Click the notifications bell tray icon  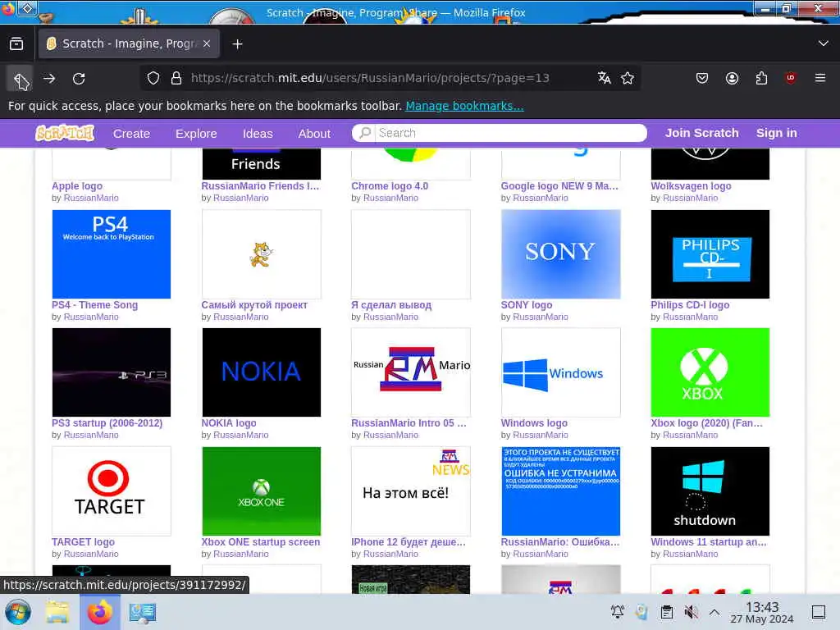pyautogui.click(x=618, y=611)
